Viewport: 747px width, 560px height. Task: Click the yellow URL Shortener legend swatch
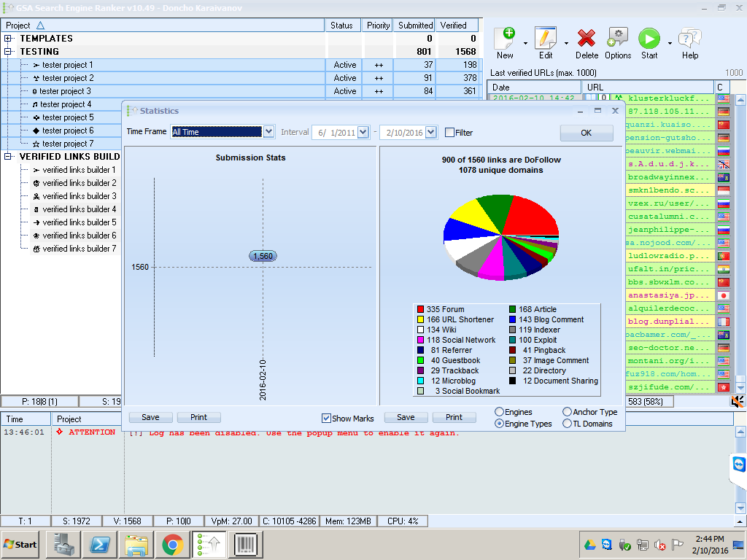coord(421,319)
